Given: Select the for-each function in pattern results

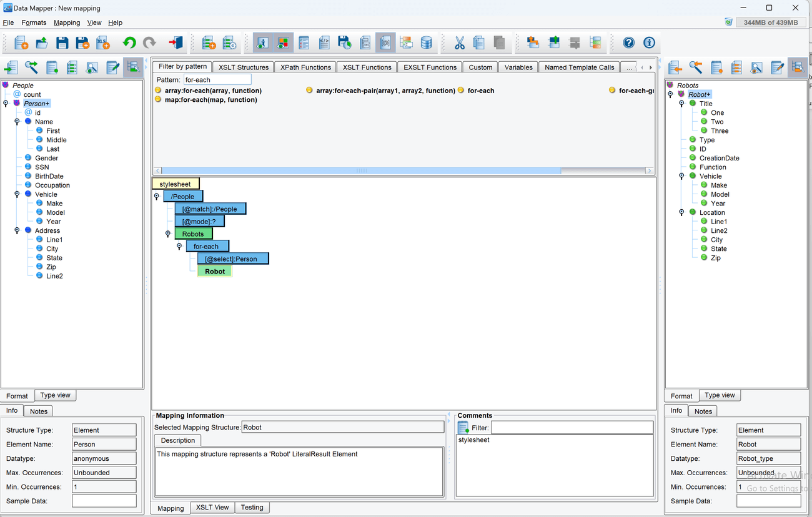Looking at the screenshot, I should (481, 91).
